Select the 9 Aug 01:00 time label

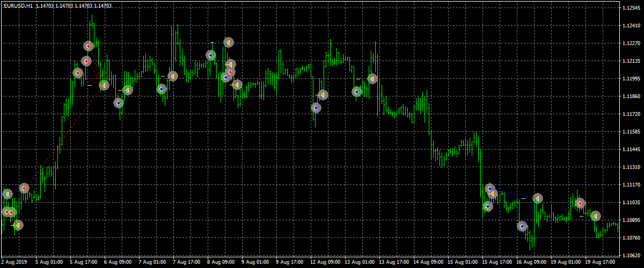click(x=255, y=263)
